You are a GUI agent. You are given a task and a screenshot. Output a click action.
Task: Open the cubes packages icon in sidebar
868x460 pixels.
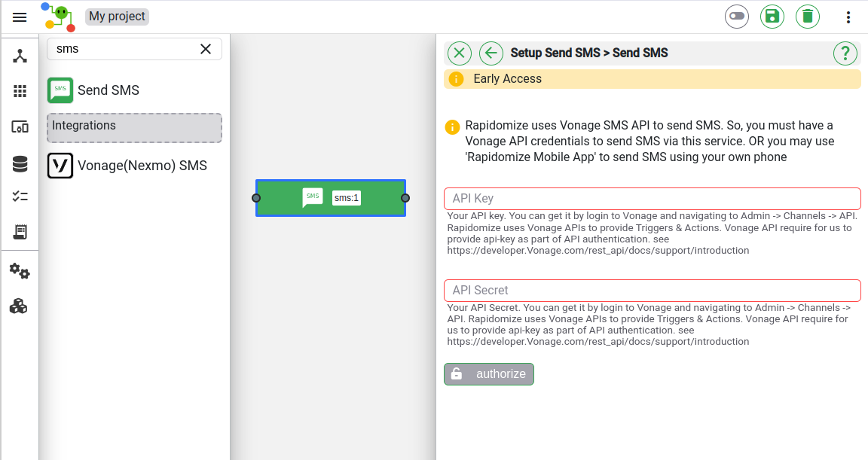[18, 306]
